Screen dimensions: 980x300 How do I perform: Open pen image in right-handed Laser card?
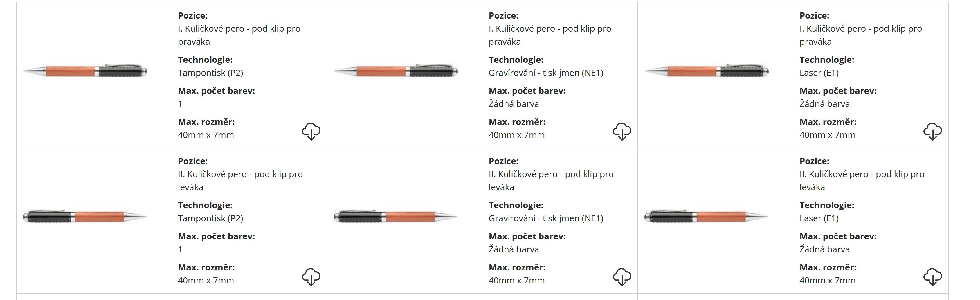coord(707,71)
